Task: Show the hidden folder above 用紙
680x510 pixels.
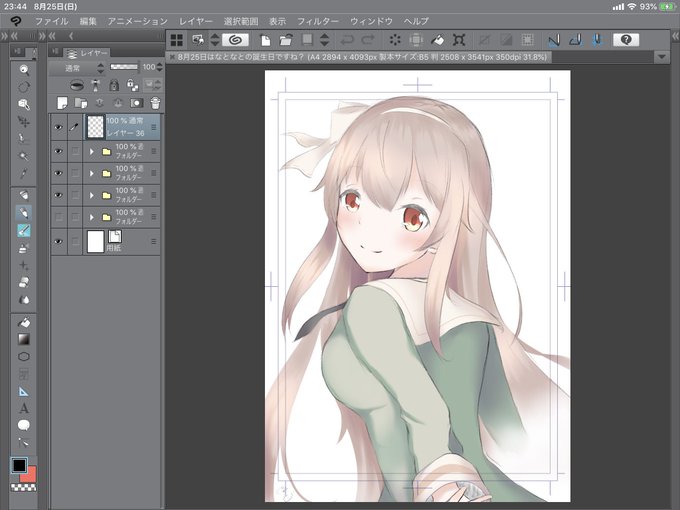Action: coord(59,216)
